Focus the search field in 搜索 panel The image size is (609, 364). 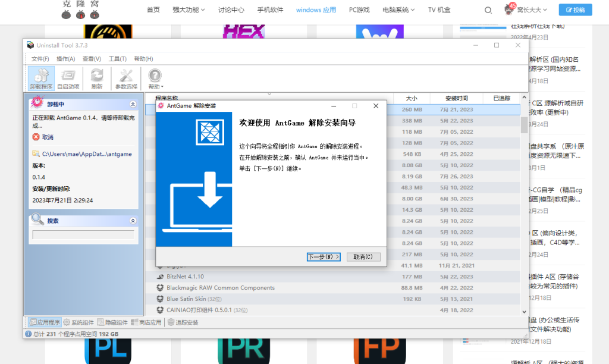83,235
